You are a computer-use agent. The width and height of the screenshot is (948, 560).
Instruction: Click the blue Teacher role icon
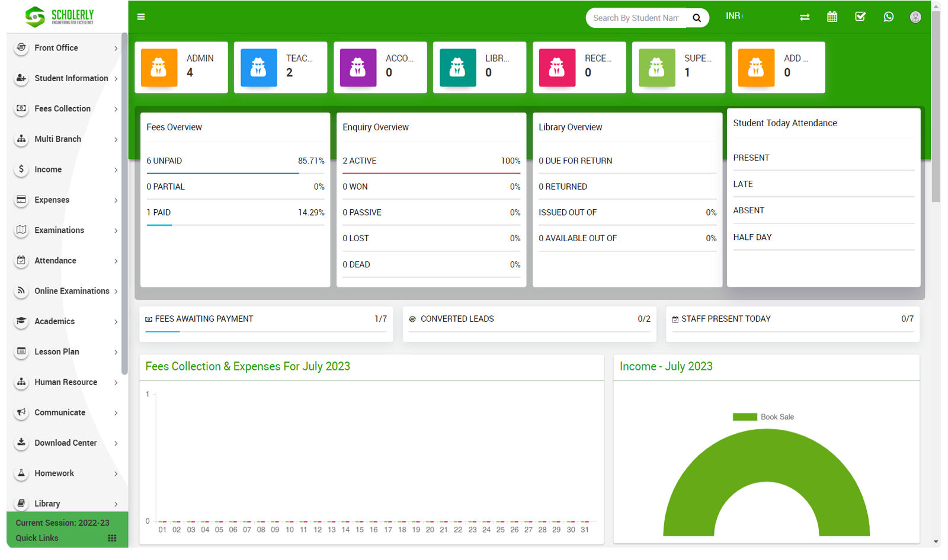tap(258, 68)
